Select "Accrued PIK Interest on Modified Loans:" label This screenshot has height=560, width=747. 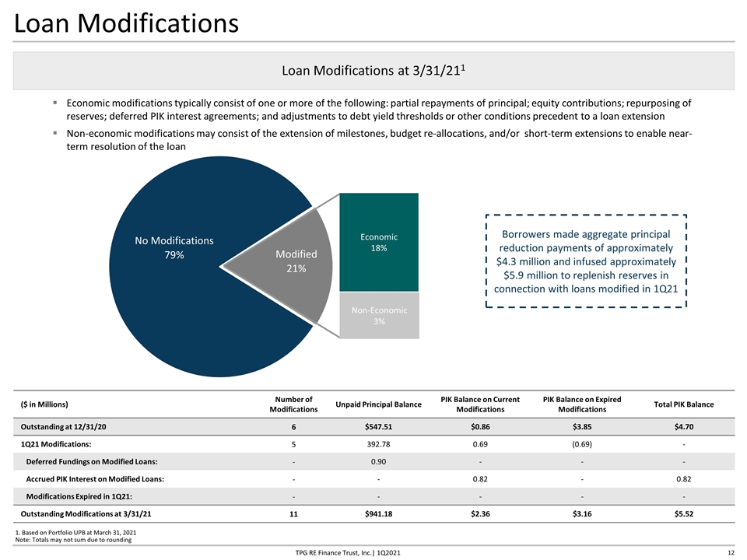click(x=95, y=479)
